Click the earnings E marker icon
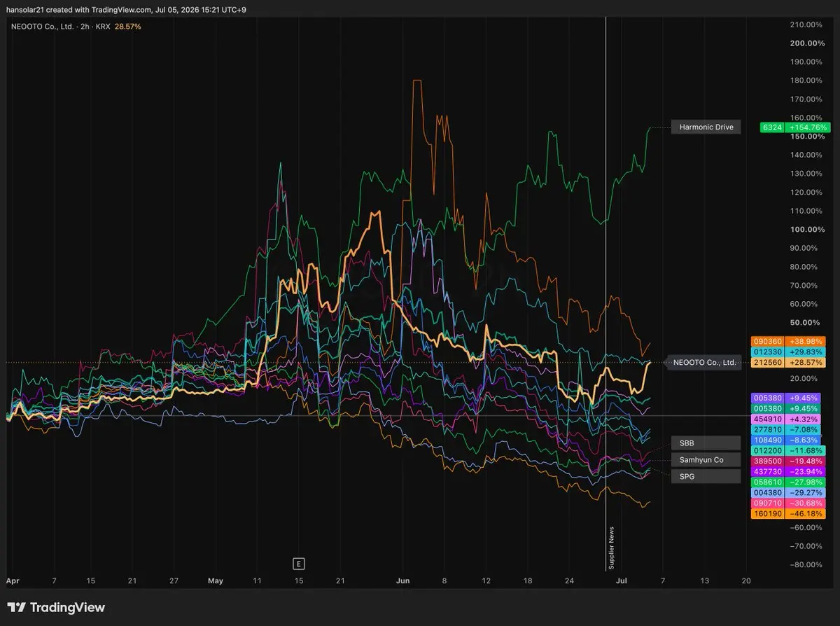The width and height of the screenshot is (840, 626). tap(299, 563)
